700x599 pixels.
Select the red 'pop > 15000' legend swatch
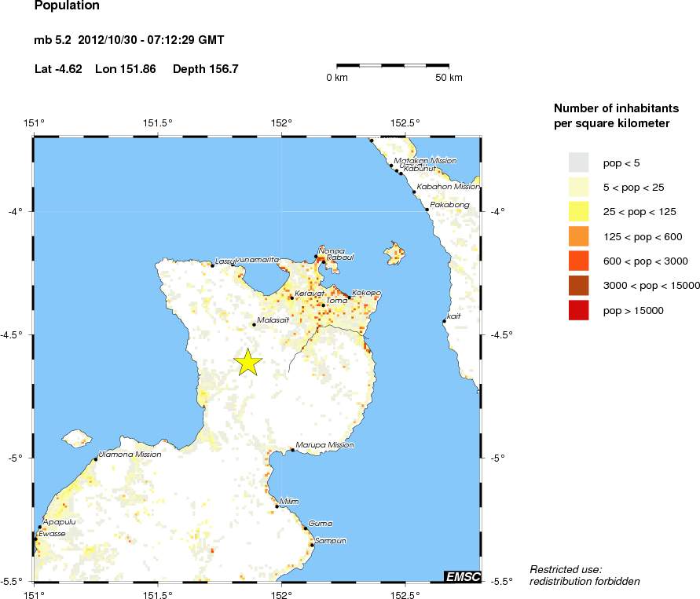[578, 310]
